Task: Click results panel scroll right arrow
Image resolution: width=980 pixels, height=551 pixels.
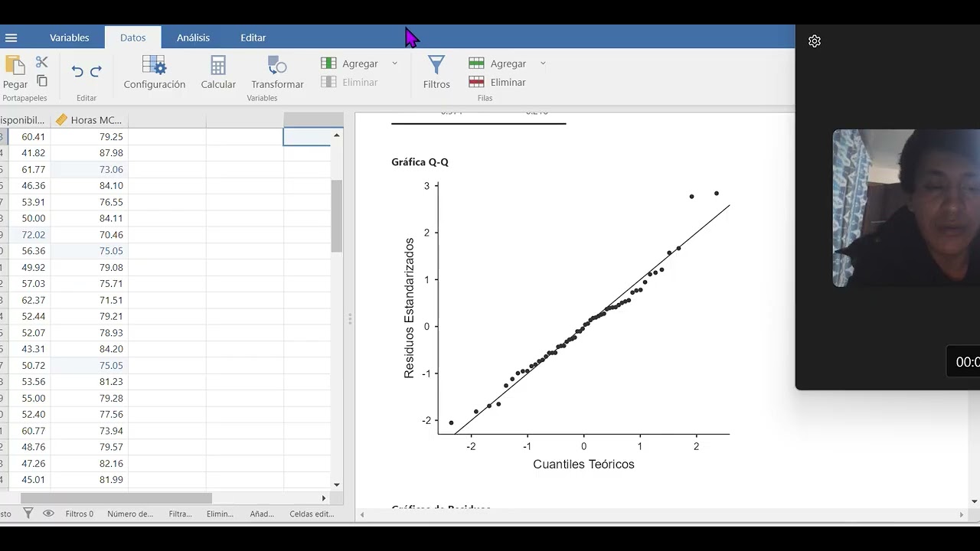Action: pos(962,514)
